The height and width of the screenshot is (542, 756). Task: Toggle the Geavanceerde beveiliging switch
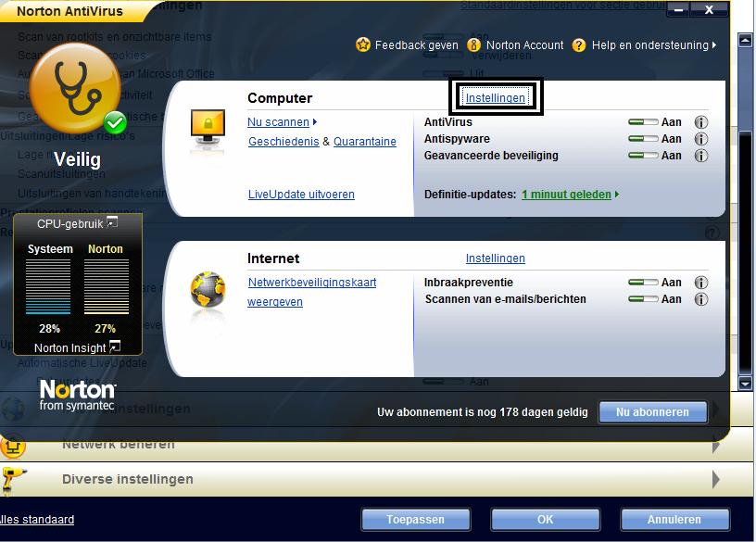click(643, 156)
